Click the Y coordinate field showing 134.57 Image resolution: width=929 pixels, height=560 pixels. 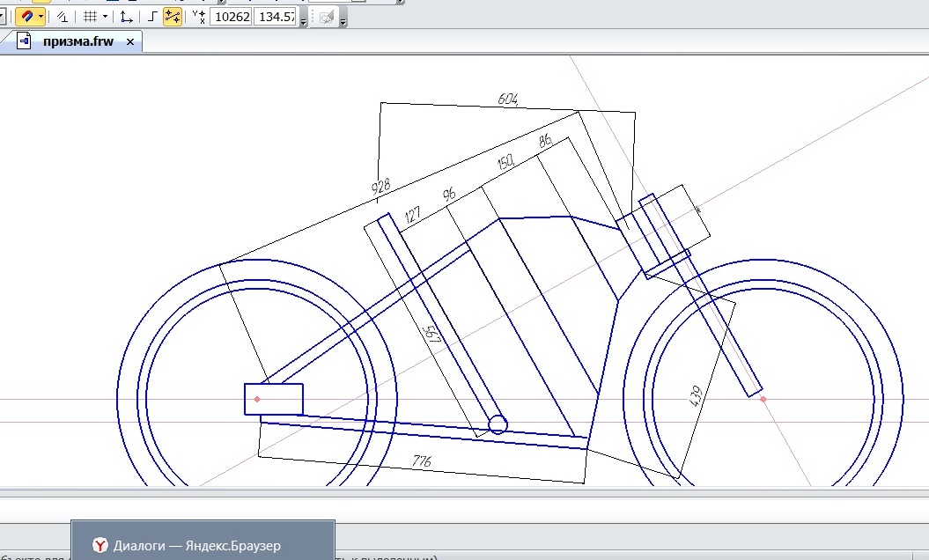point(275,17)
